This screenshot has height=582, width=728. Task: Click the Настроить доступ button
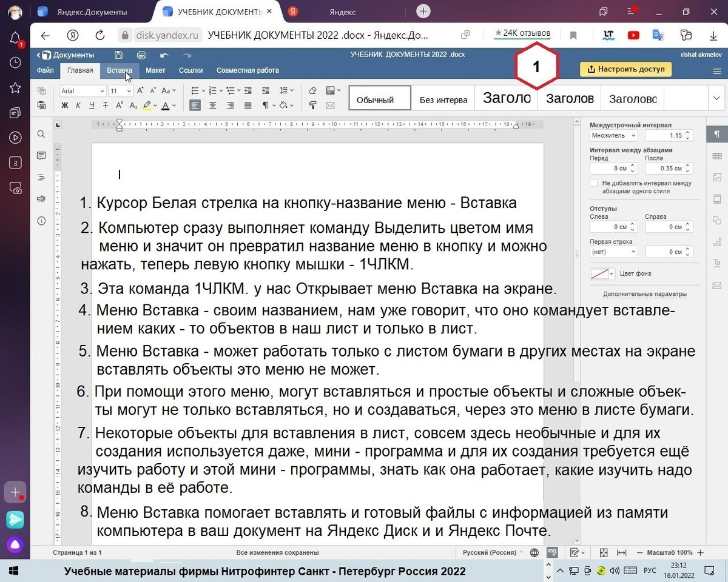click(625, 69)
